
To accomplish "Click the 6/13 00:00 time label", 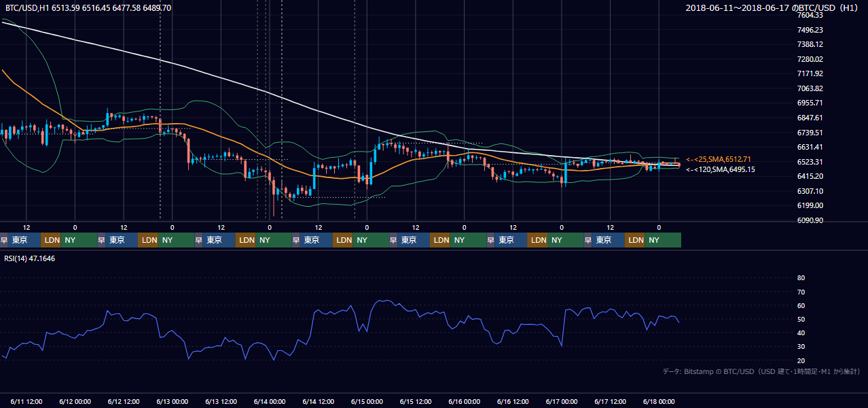I will [173, 402].
